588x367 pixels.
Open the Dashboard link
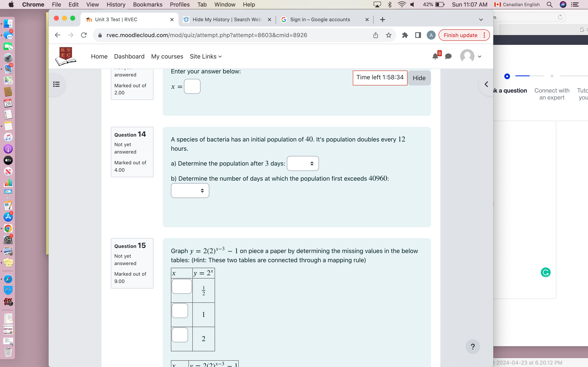click(129, 56)
